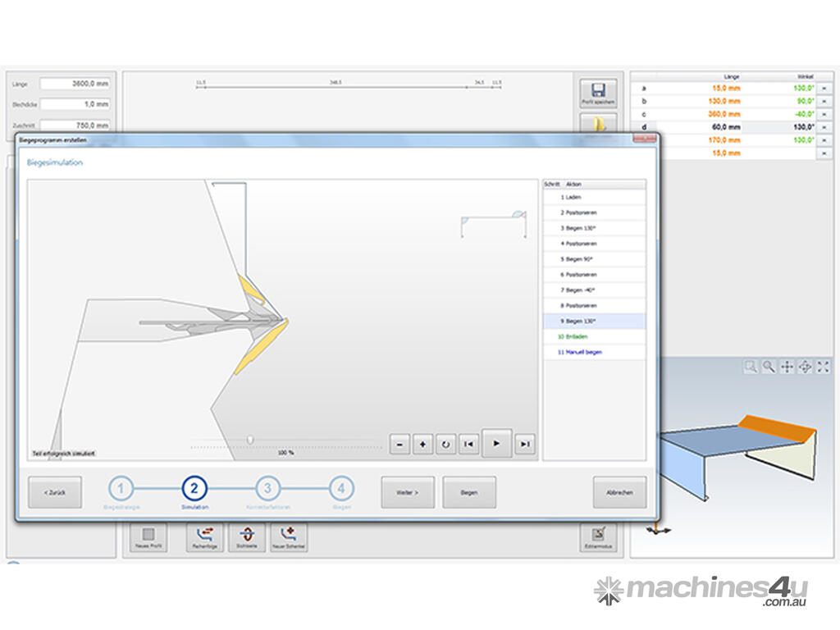Click the magnifier zoom icon in 3D view

[x=769, y=367]
